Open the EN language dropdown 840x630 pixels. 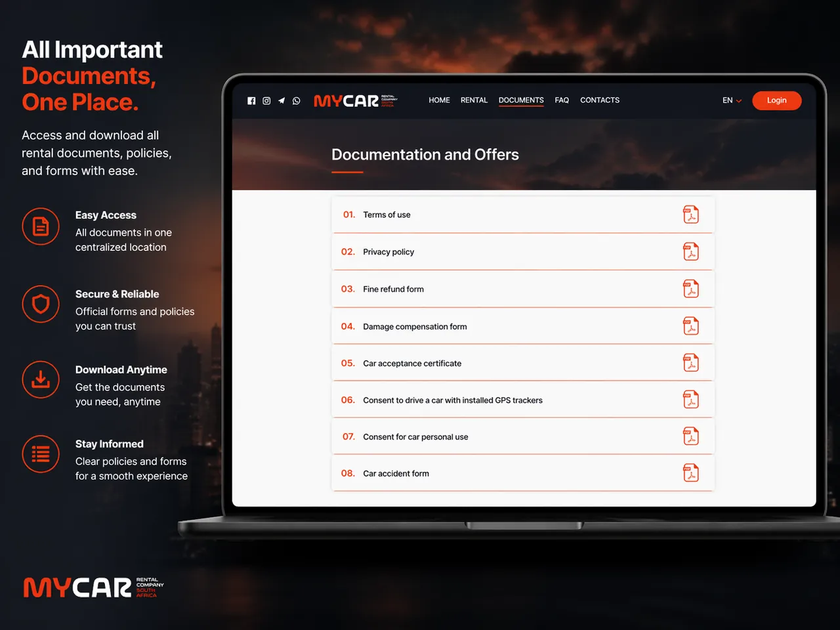pos(732,100)
